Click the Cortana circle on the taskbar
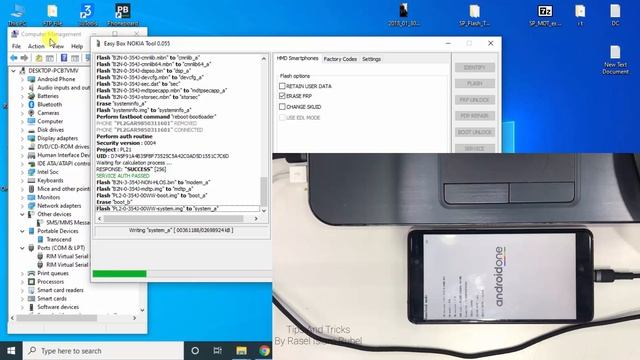Viewport: 640px width, 360px height. pos(195,351)
